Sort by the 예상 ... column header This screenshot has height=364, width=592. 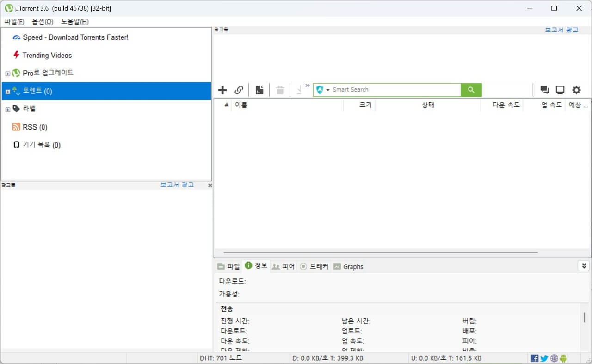click(578, 105)
